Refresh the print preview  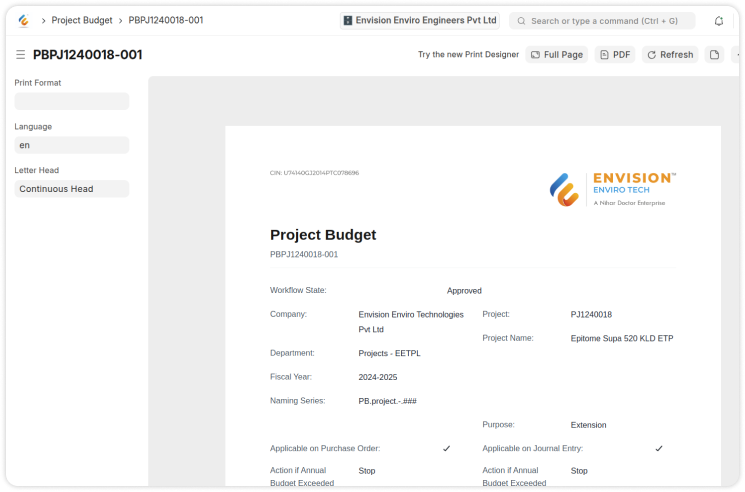click(x=670, y=55)
